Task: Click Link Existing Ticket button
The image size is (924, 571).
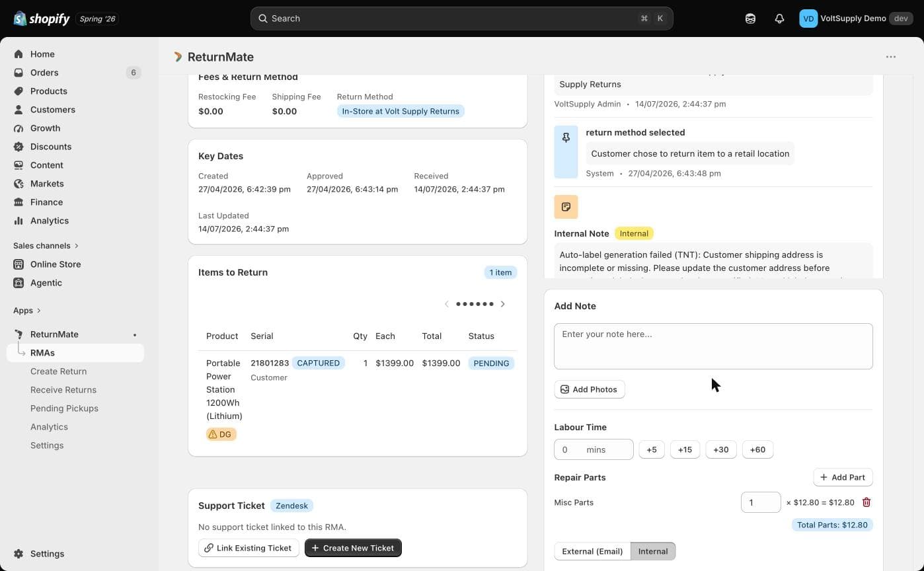Action: pyautogui.click(x=249, y=548)
